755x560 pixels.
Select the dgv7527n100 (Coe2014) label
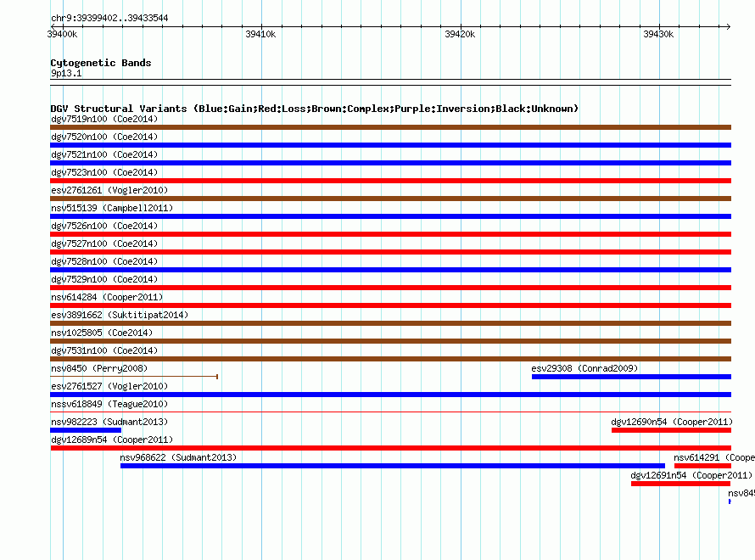tap(104, 244)
